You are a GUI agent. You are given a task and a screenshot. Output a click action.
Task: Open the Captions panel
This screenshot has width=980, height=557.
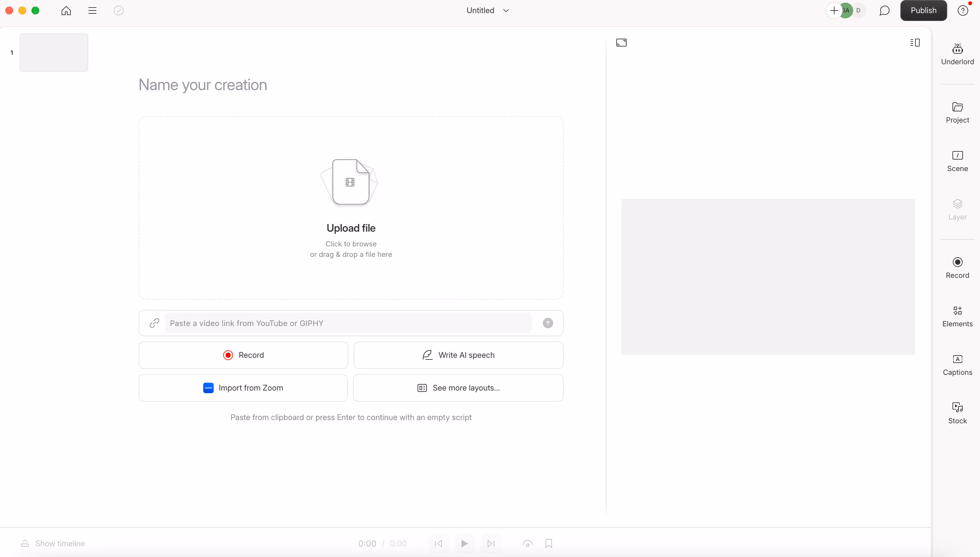point(957,365)
